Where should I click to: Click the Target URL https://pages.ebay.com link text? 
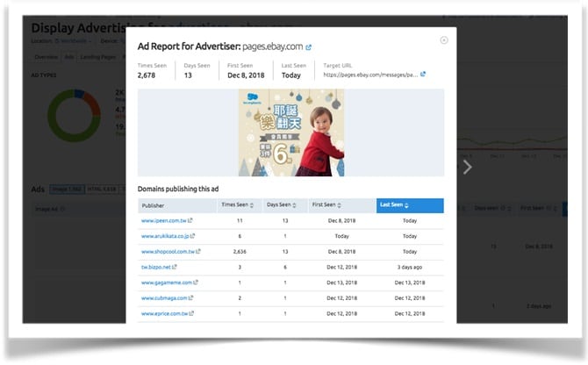tap(370, 75)
